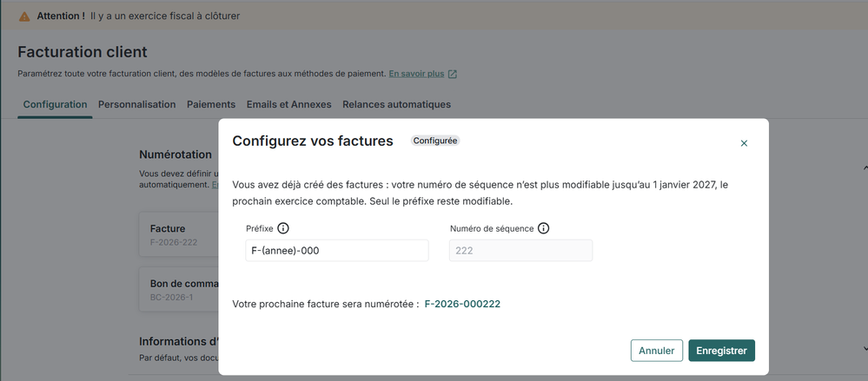Image resolution: width=868 pixels, height=381 pixels.
Task: Click into the Préfixe text field
Action: coord(337,251)
